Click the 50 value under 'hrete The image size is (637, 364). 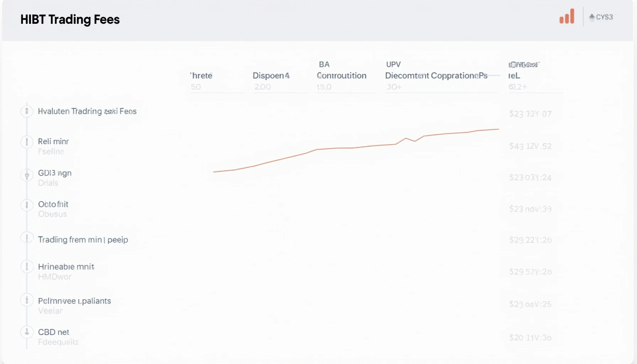pyautogui.click(x=196, y=87)
